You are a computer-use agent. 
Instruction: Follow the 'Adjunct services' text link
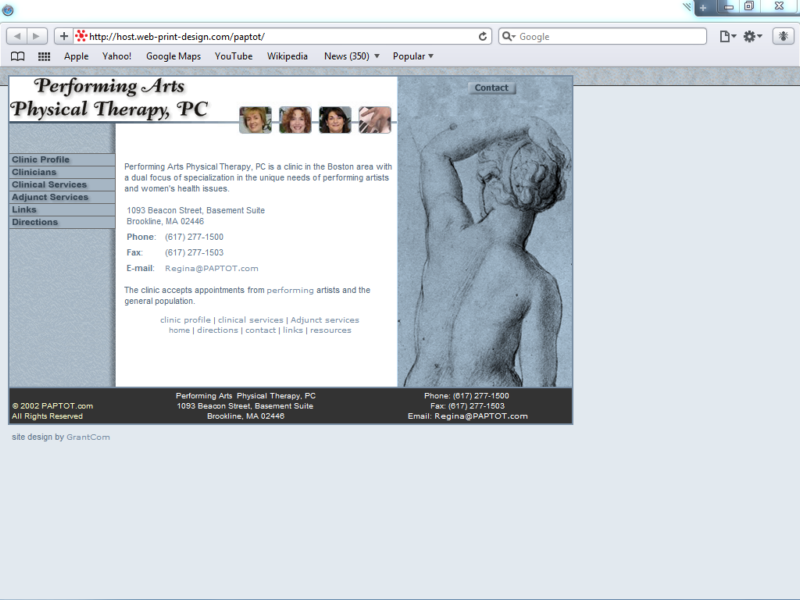[325, 320]
